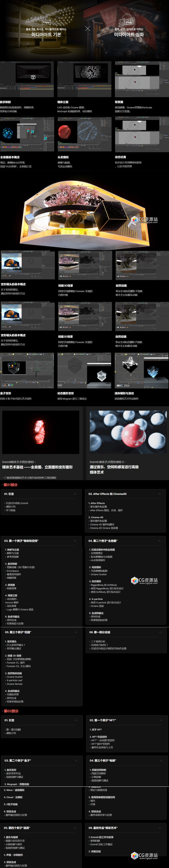The width and height of the screenshot is (169, 868).
Task: Open the 动态仿真 lesson thumbnail
Action: [x=142, y=134]
